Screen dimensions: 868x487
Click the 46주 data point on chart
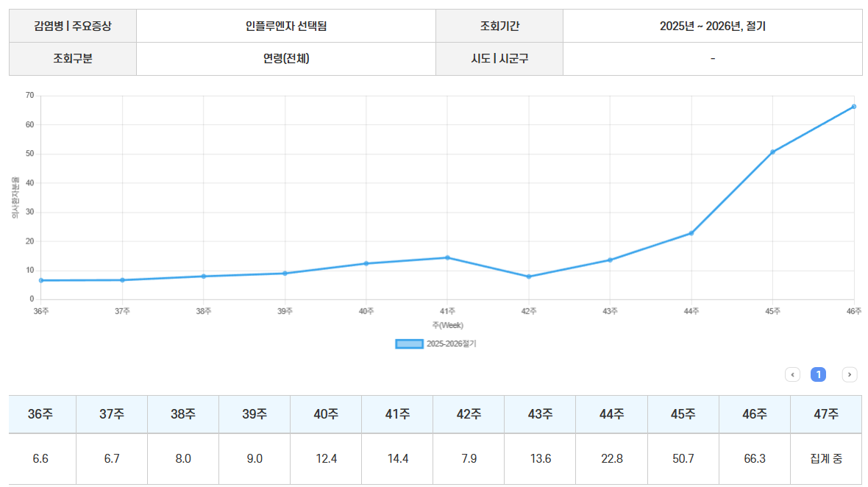pos(853,107)
